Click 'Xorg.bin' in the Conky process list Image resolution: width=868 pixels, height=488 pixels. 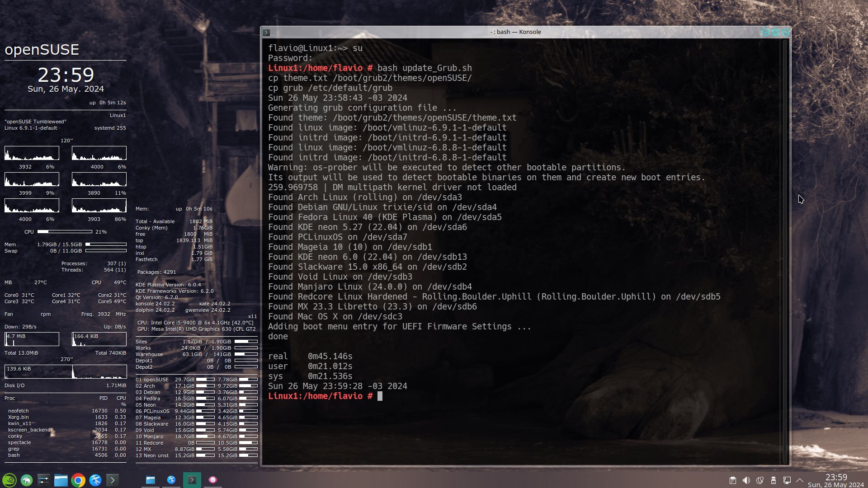click(x=18, y=417)
